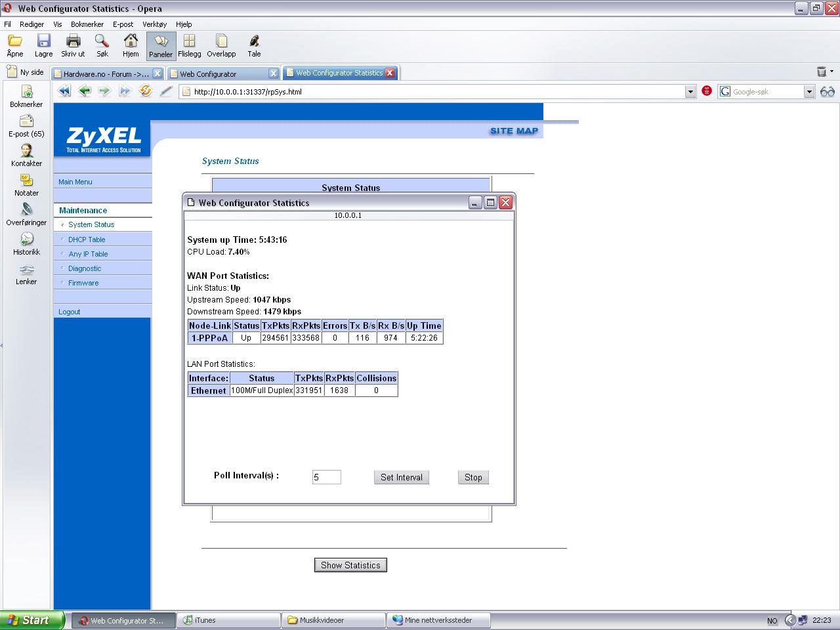840x630 pixels.
Task: Close the Hardware.no Forum tab
Action: tap(157, 73)
